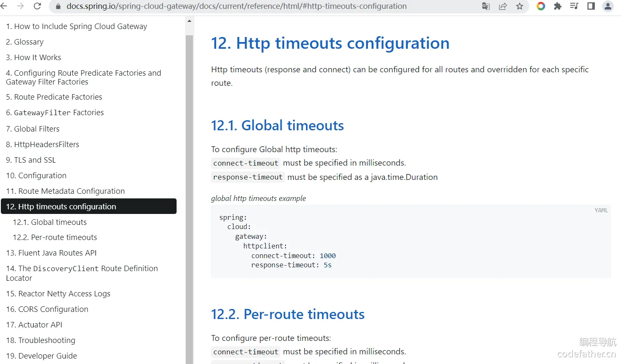The height and width of the screenshot is (364, 621).
Task: Open '10. Configuration' in sidebar
Action: [36, 176]
